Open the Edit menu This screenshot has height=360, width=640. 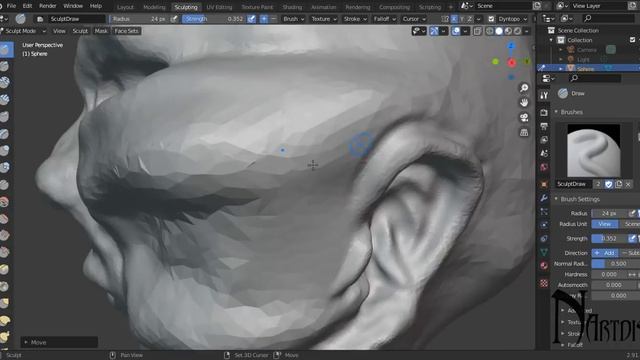point(27,6)
